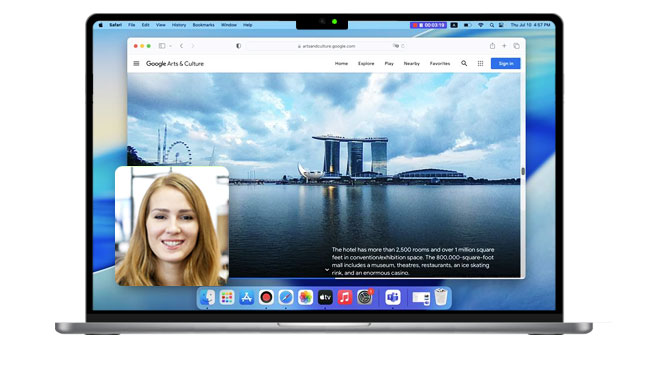
Task: Go forward with Safari's forward arrow
Action: point(193,46)
